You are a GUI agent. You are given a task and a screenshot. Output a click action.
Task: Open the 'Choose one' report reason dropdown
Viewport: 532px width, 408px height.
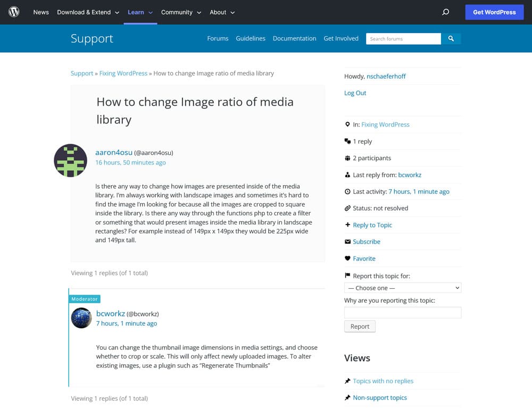pos(402,288)
